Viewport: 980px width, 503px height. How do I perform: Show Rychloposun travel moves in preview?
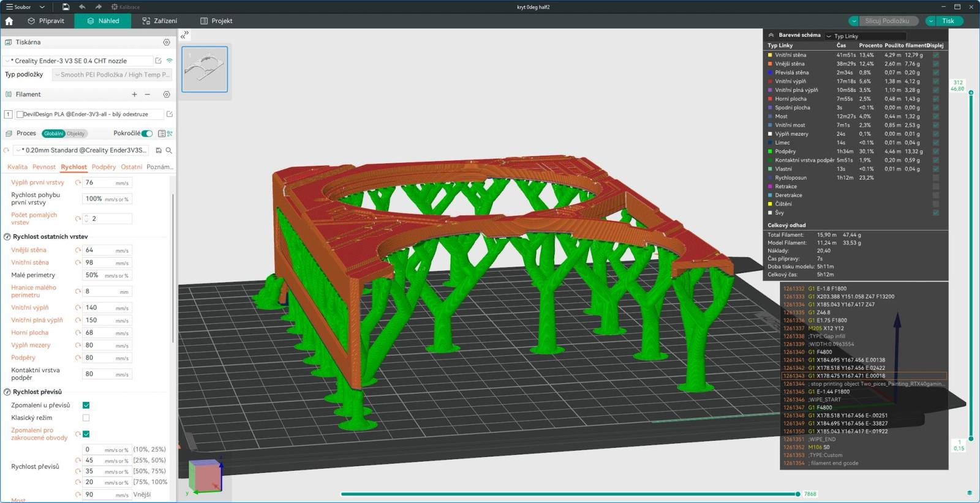pyautogui.click(x=936, y=177)
